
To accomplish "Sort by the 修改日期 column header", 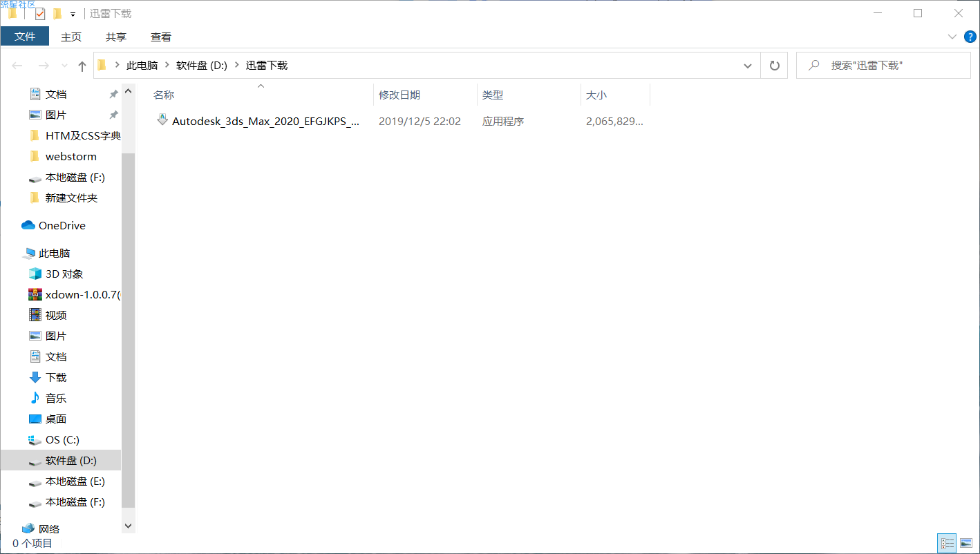I will pos(399,95).
